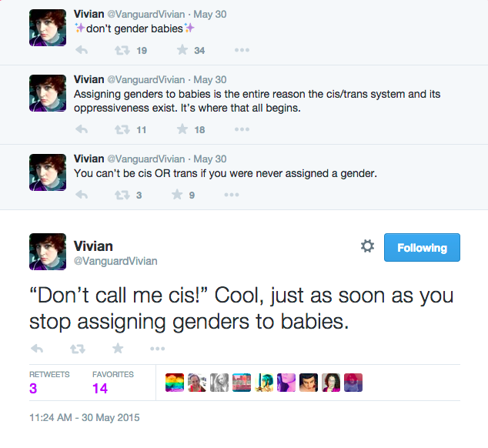Favorite the "don't gender babies" tweet

(x=182, y=51)
